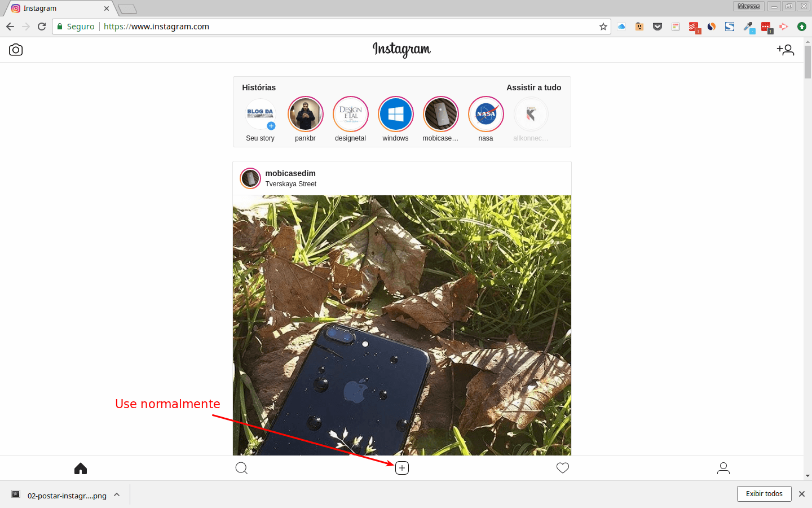This screenshot has width=812, height=508.
Task: Open the profile icon in bottom bar
Action: click(723, 468)
